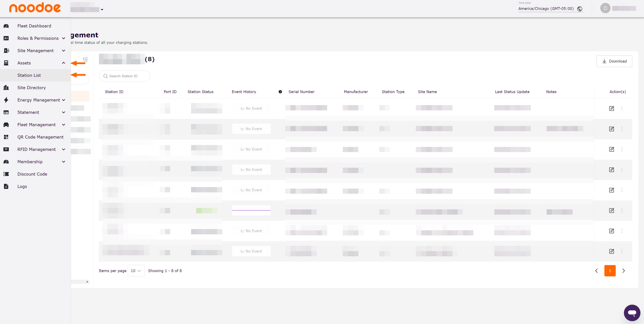Open the chat support bubble
This screenshot has height=324, width=644.
632,312
